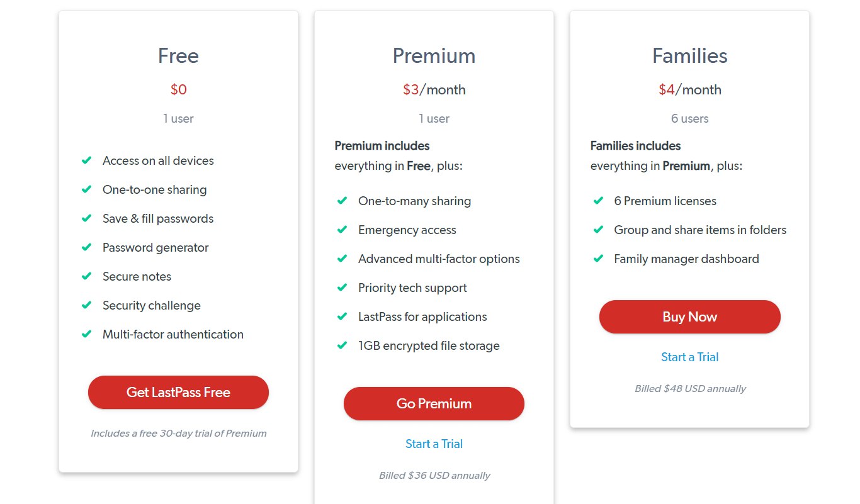
Task: Click the checkmark next to 1GB encrypted file storage
Action: pos(342,345)
